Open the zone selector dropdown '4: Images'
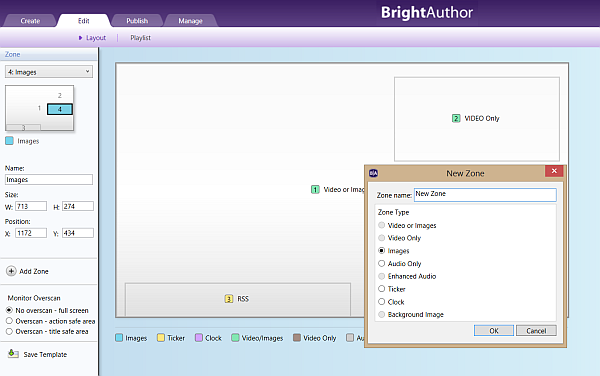Image resolution: width=600 pixels, height=376 pixels. click(x=49, y=72)
